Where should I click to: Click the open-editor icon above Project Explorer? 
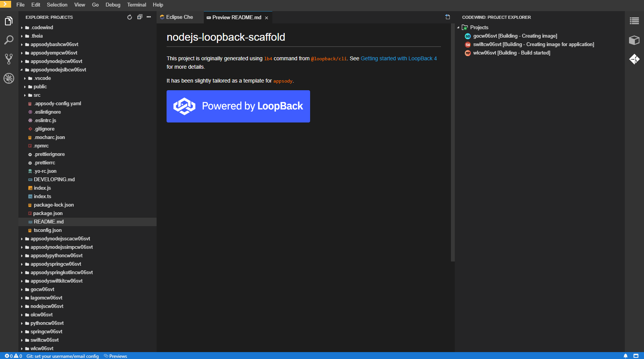coord(447,17)
